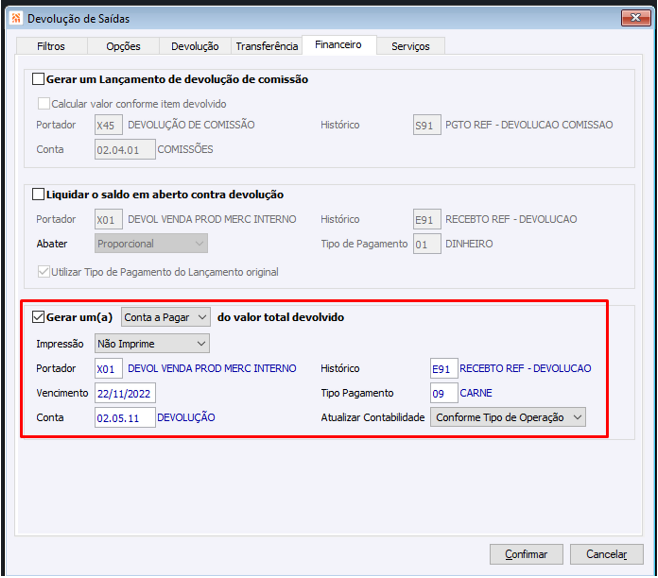Click the Tipo de Pagamento 01 field
This screenshot has width=658, height=578.
coord(427,244)
